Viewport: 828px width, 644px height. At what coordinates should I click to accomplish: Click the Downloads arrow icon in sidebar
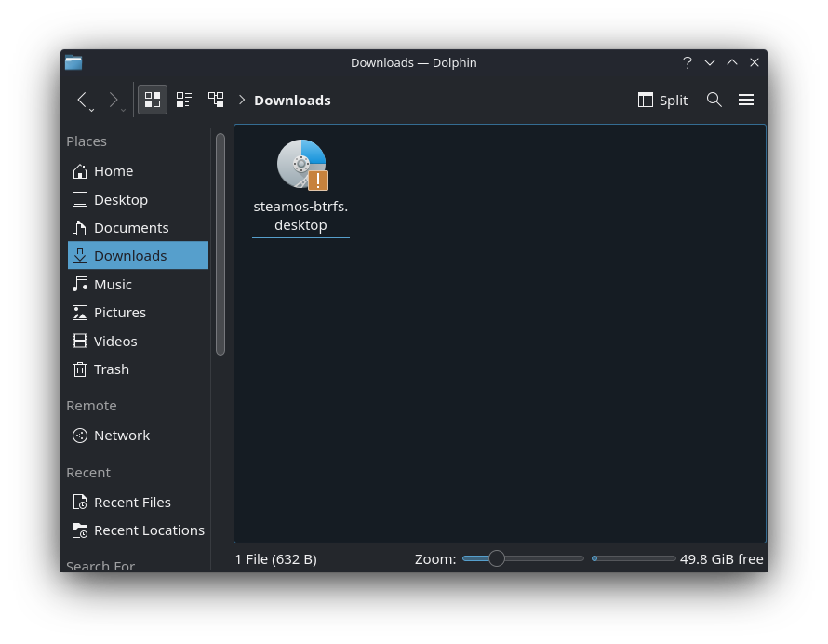click(x=80, y=256)
